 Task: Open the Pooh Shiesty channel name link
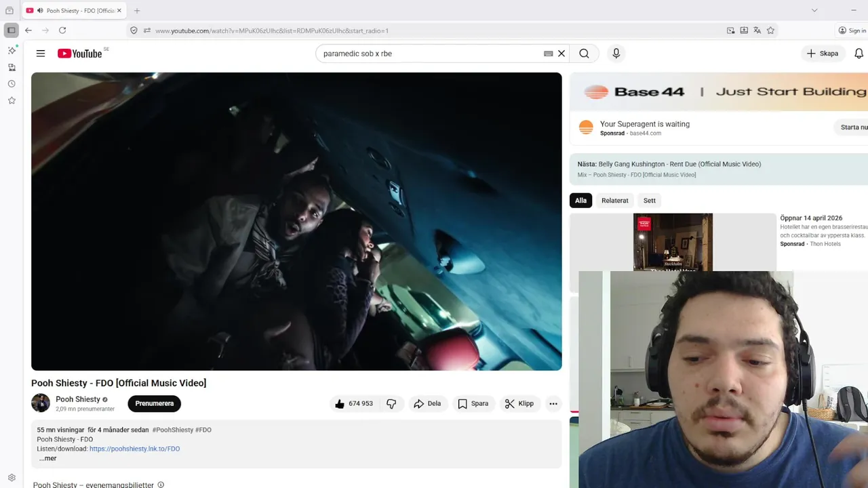pyautogui.click(x=78, y=399)
